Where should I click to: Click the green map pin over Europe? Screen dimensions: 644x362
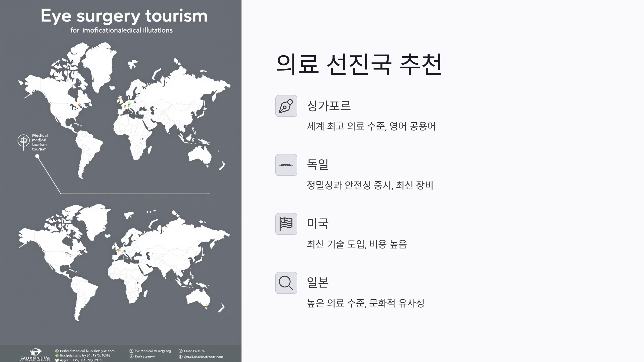click(x=129, y=104)
